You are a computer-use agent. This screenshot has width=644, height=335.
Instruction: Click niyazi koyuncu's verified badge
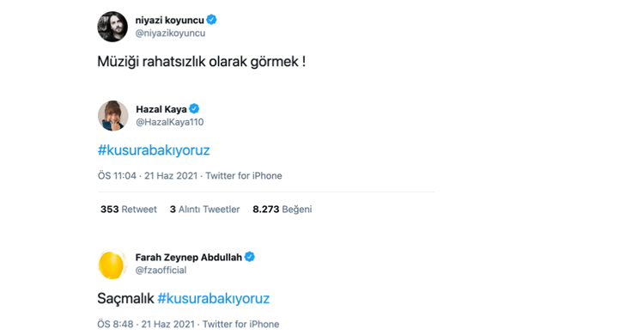click(211, 20)
